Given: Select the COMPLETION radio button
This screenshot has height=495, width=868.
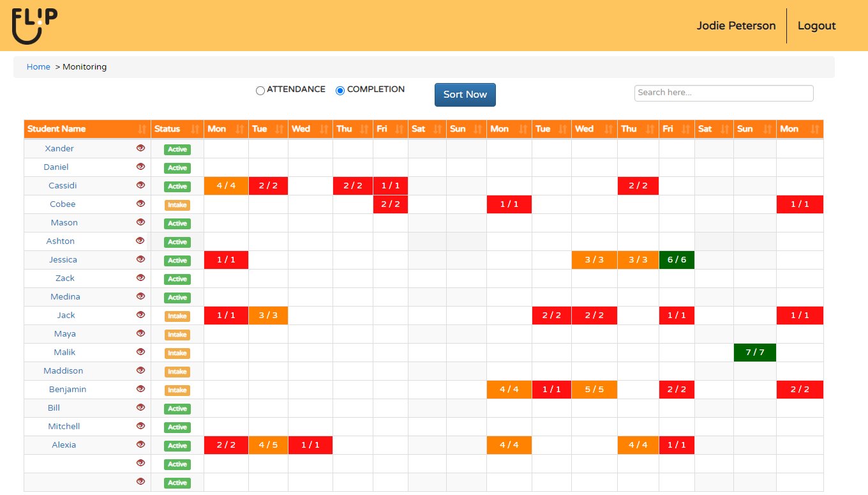Looking at the screenshot, I should 340,91.
